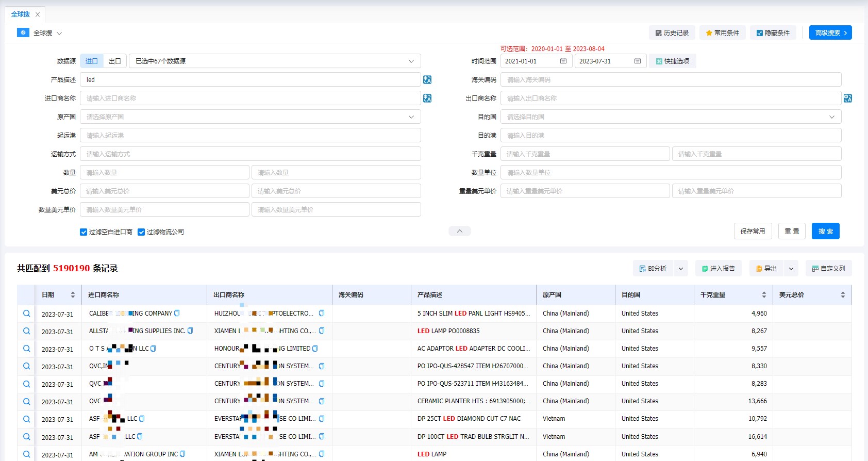Click the translate icon beside 产品描述 field

click(x=427, y=79)
